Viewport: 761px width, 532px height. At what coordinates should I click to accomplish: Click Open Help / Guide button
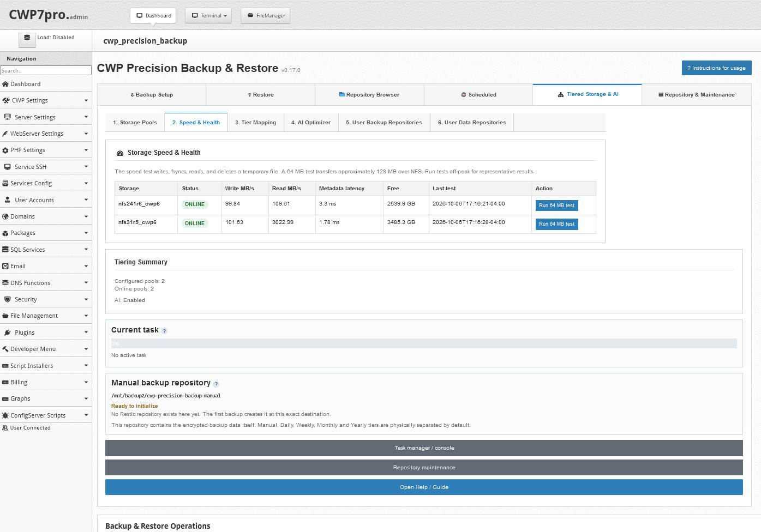(x=424, y=487)
